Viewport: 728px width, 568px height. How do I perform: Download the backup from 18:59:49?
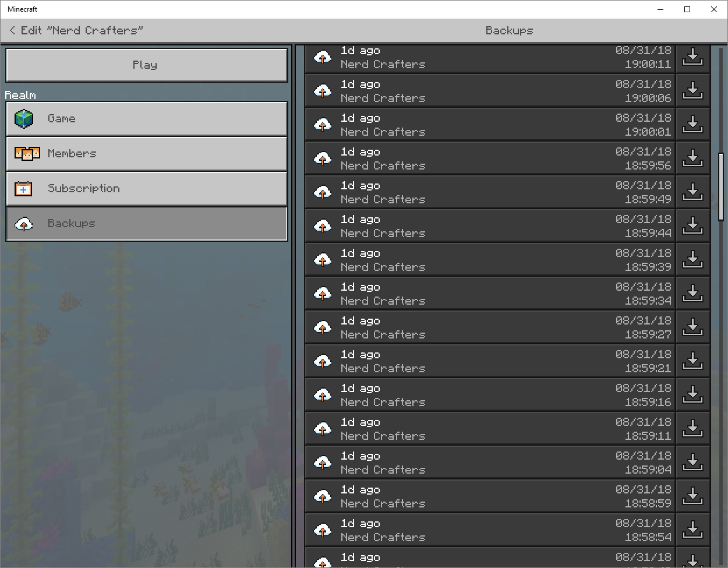coord(692,192)
